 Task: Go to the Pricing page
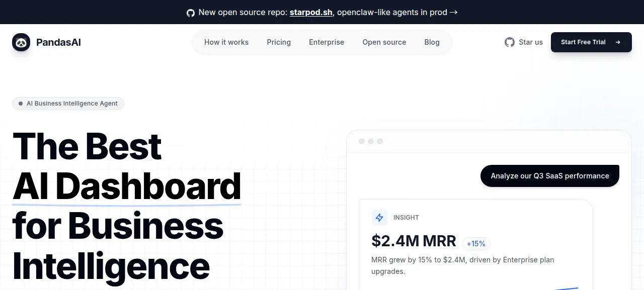(279, 42)
